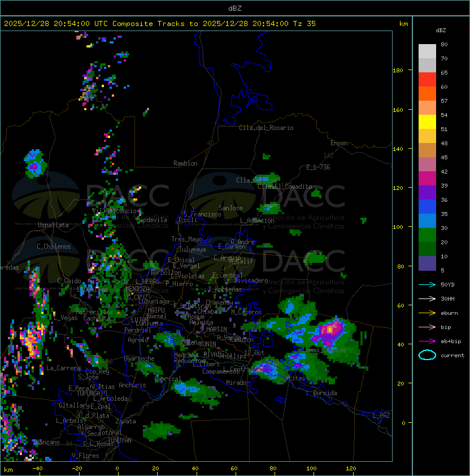Click the Carrizal label on map
Image resolution: width=470 pixels, height=476 pixels.
pyautogui.click(x=168, y=379)
